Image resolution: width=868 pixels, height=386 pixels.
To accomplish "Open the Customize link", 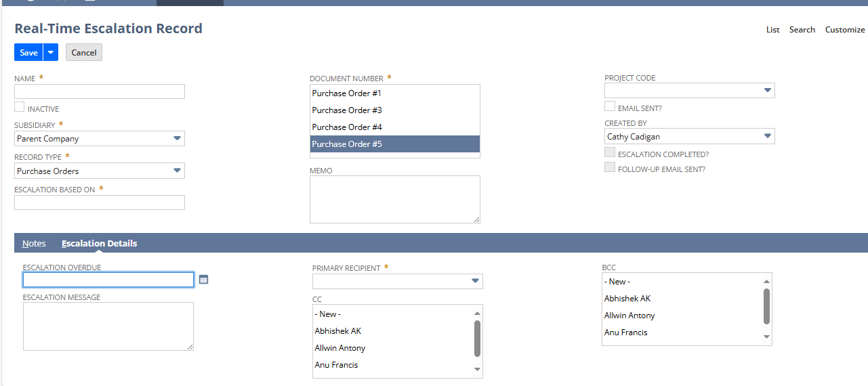I will coord(844,30).
